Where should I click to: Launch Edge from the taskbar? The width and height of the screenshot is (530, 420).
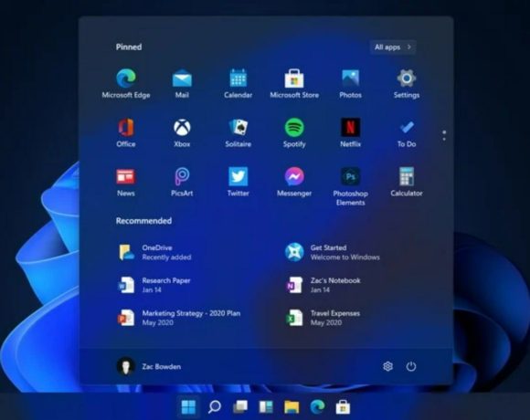tap(317, 407)
